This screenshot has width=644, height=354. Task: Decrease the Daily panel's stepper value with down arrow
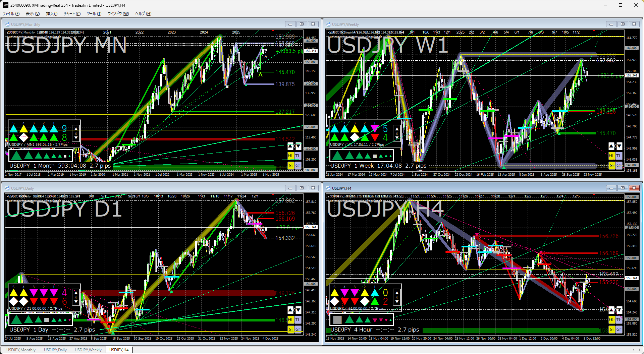[76, 302]
